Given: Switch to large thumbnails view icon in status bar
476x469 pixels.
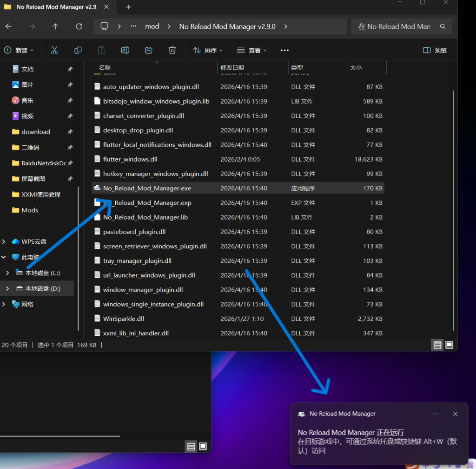Looking at the screenshot, I should tap(450, 345).
